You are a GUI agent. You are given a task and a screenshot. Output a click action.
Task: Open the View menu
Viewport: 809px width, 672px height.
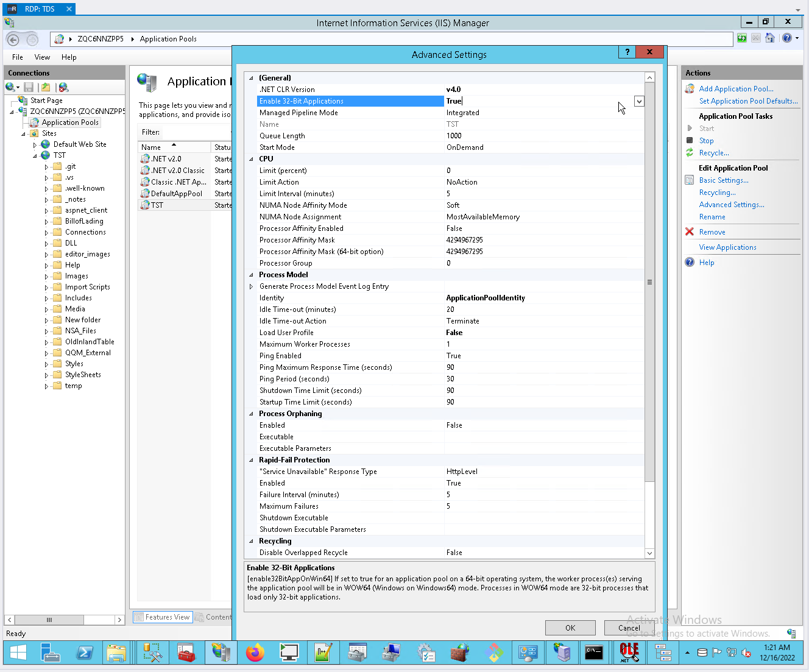click(42, 57)
